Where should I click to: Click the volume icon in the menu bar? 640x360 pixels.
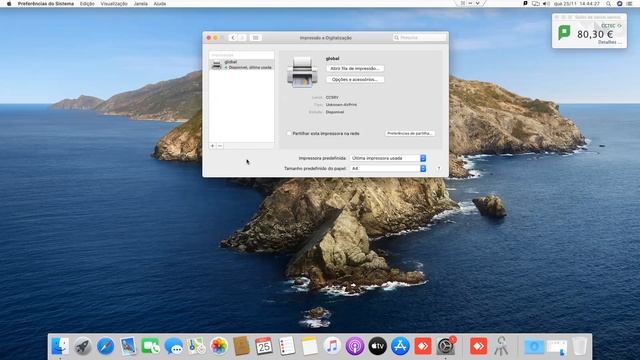546,4
